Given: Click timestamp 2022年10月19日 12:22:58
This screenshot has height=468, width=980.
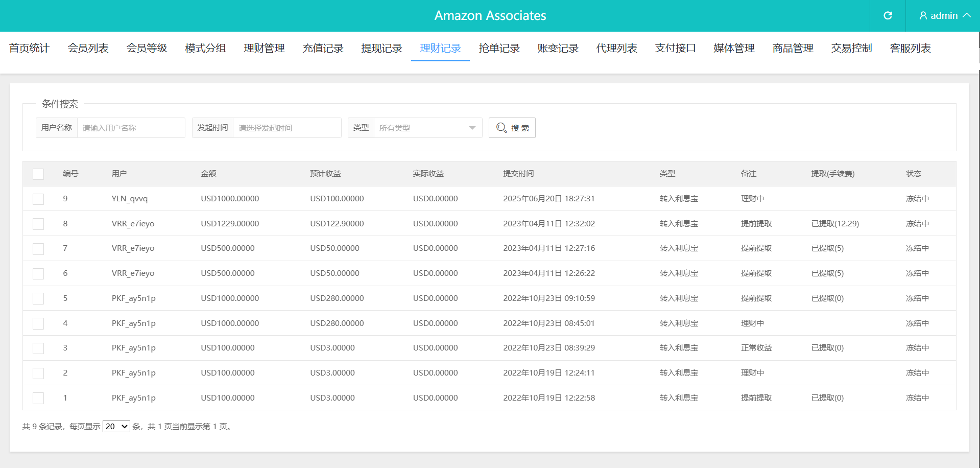Looking at the screenshot, I should pyautogui.click(x=549, y=398).
